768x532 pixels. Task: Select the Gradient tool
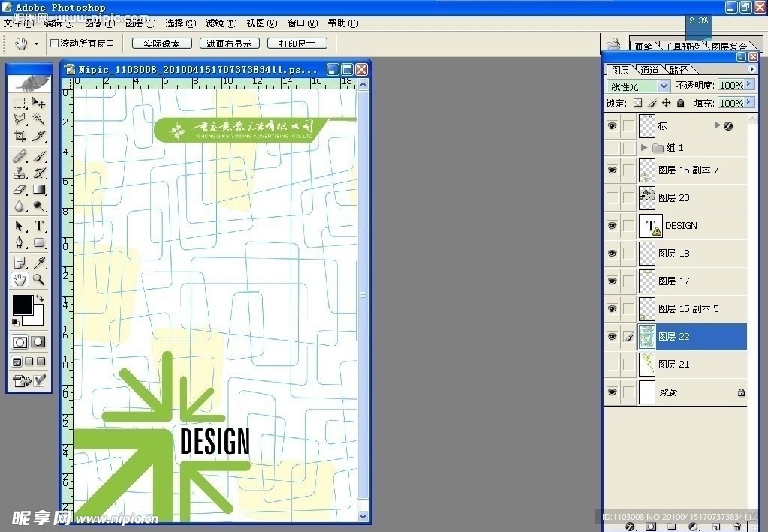(x=39, y=189)
